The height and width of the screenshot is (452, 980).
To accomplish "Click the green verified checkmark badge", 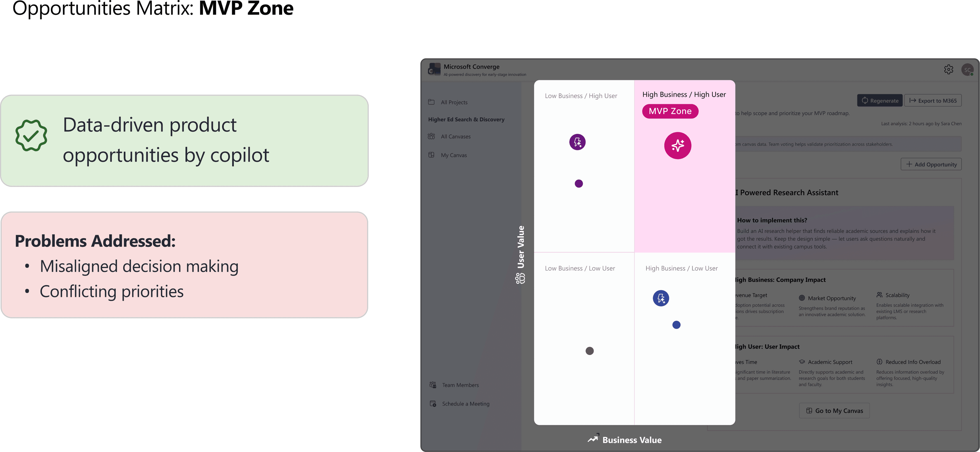I will pyautogui.click(x=31, y=135).
